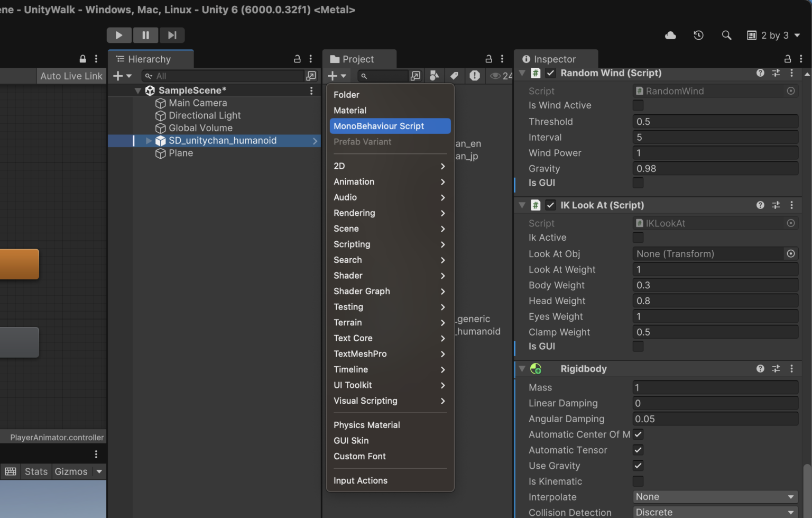Click the Play button in toolbar
This screenshot has height=518, width=812.
pos(119,35)
